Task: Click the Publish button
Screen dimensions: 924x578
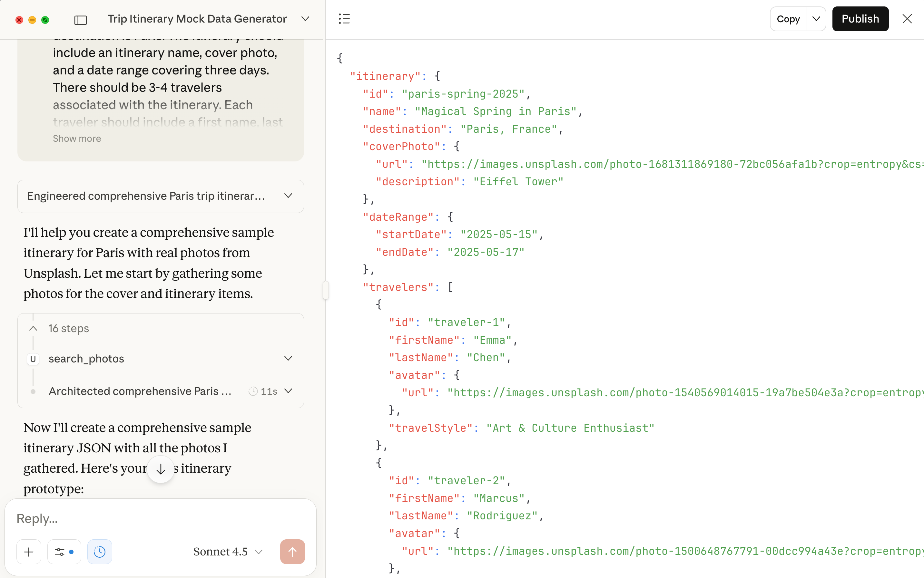Action: coord(860,19)
